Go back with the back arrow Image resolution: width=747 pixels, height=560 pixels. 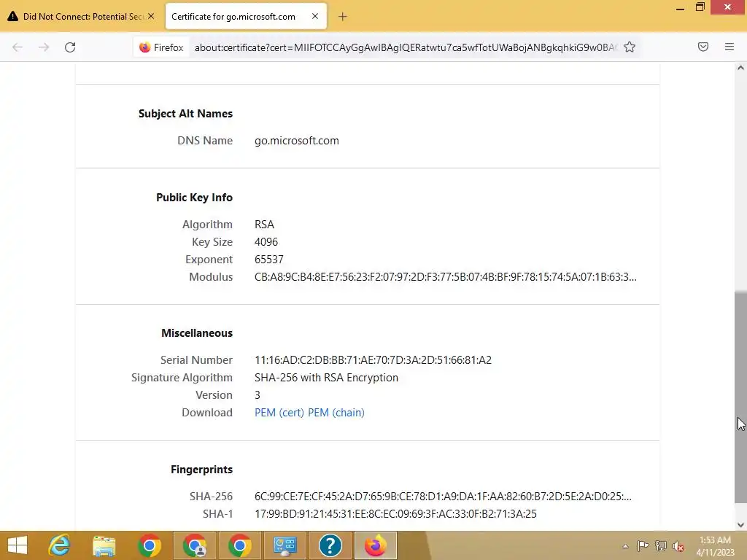tap(18, 47)
